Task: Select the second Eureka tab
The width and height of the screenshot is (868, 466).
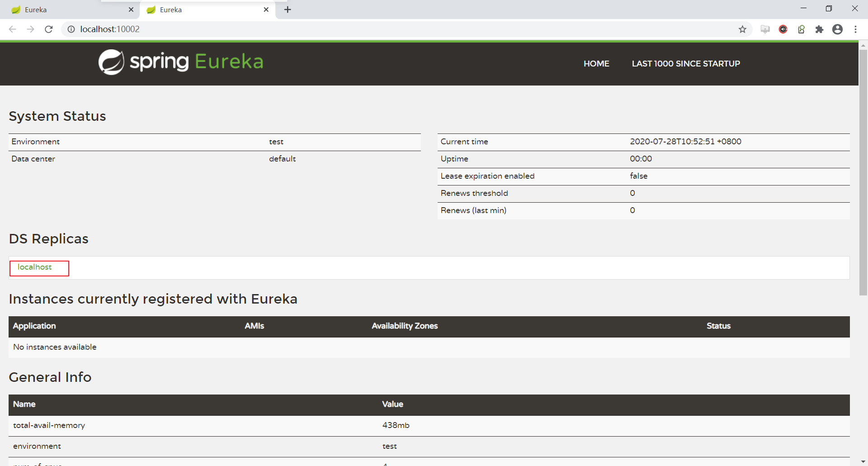Action: tap(208, 10)
